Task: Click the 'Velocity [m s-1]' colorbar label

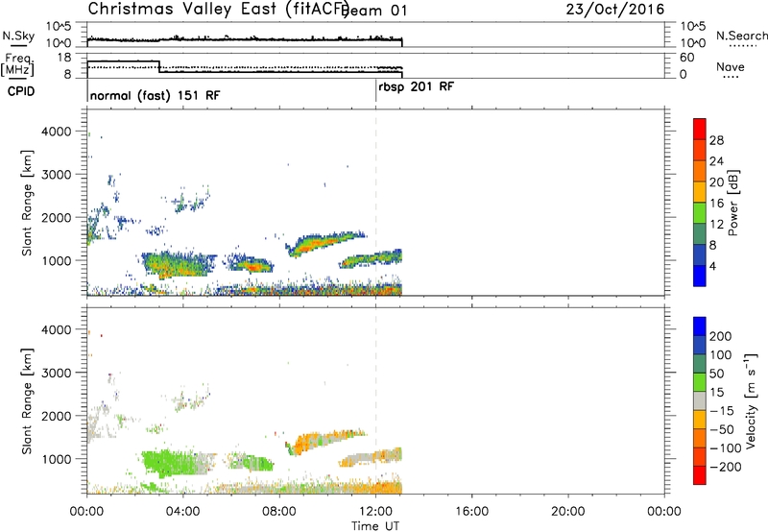Action: click(x=750, y=400)
